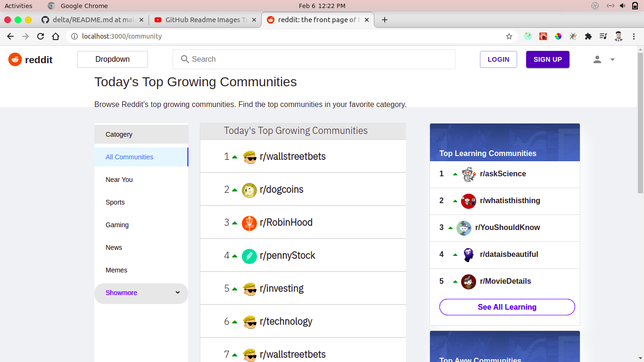Open the clock showing Feb 6 12:22 PM
Image resolution: width=644 pixels, height=362 pixels.
click(322, 6)
